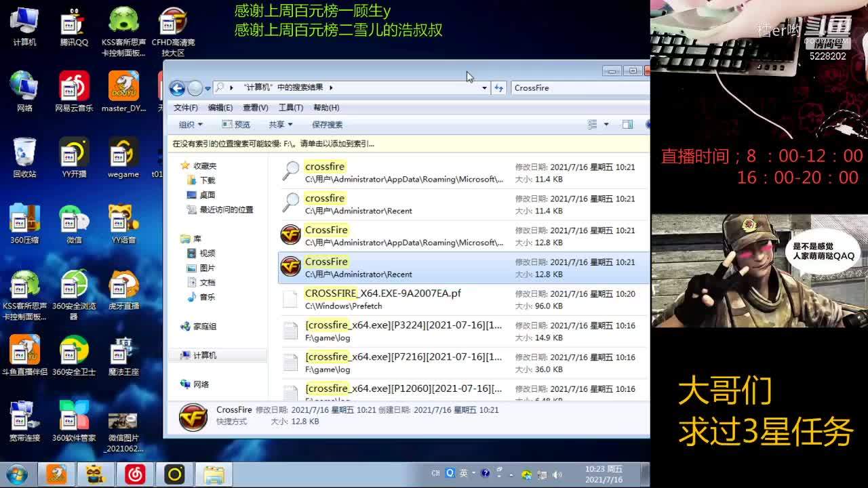Open Windows Explorer from the taskbar

pyautogui.click(x=214, y=474)
